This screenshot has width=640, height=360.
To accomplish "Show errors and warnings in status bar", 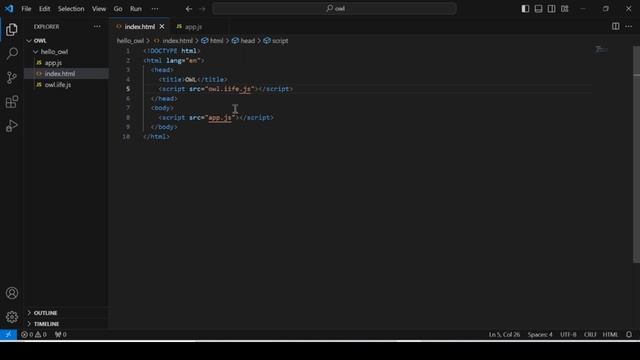I will 34,335.
